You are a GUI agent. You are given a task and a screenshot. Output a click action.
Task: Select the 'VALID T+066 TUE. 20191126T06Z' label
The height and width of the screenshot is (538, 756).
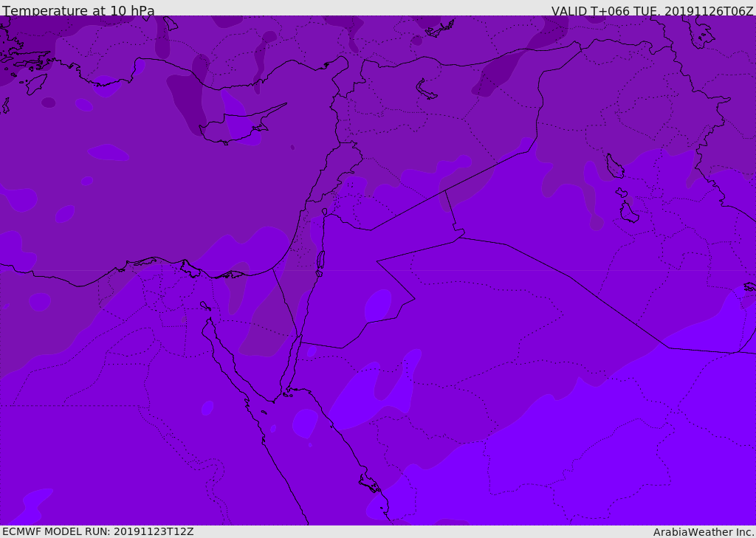pos(653,10)
